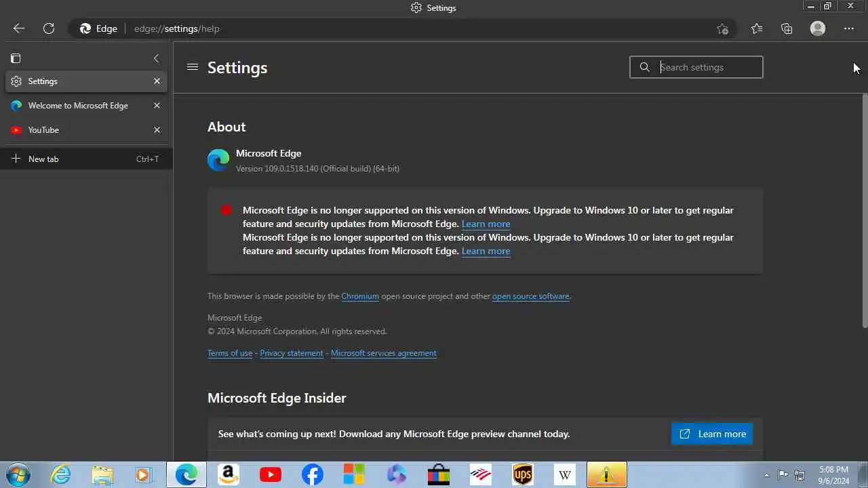
Task: Open the Privacy statement link
Action: click(x=292, y=353)
